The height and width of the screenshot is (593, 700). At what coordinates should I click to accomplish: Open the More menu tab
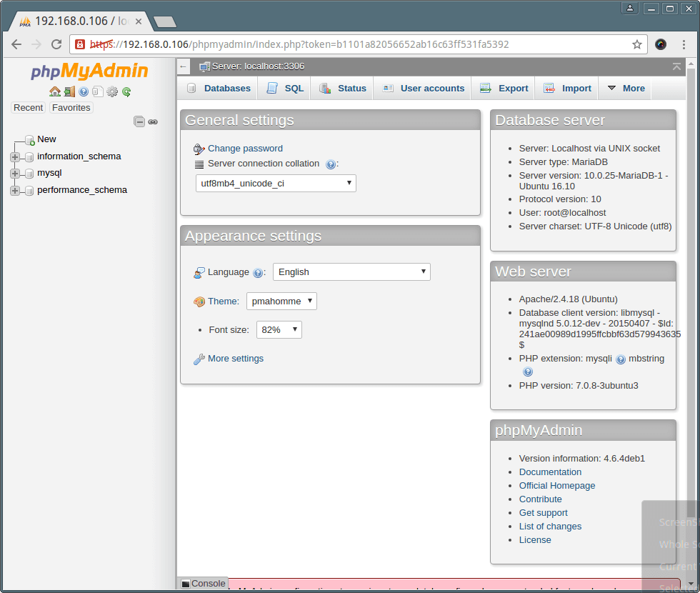click(x=626, y=88)
